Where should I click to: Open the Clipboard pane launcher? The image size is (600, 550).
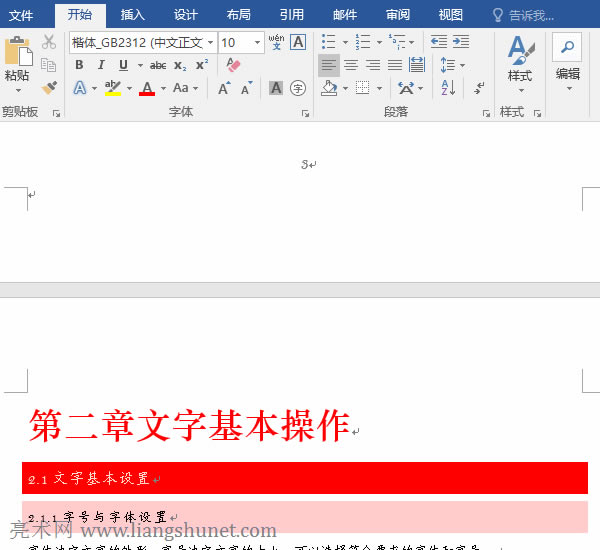tap(56, 113)
